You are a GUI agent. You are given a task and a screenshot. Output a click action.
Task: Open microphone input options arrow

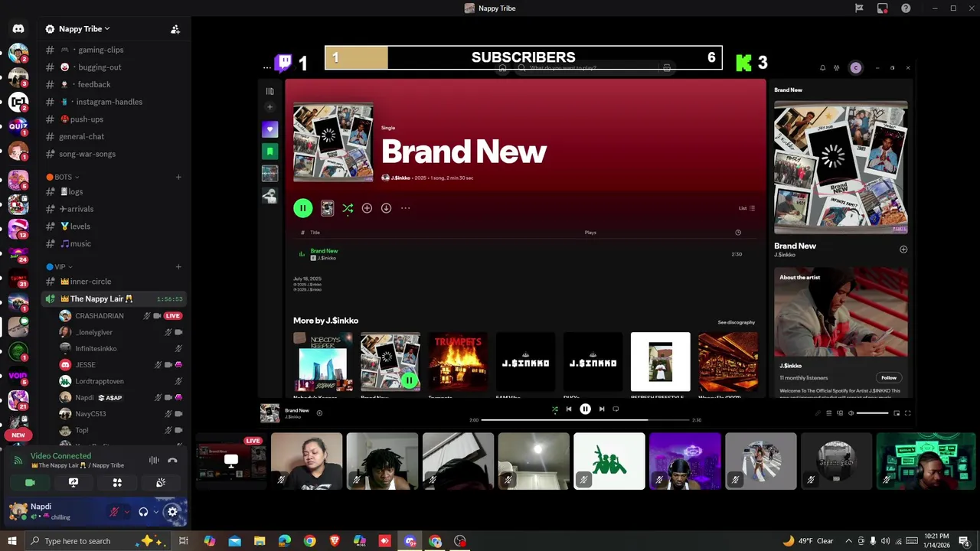tap(126, 512)
